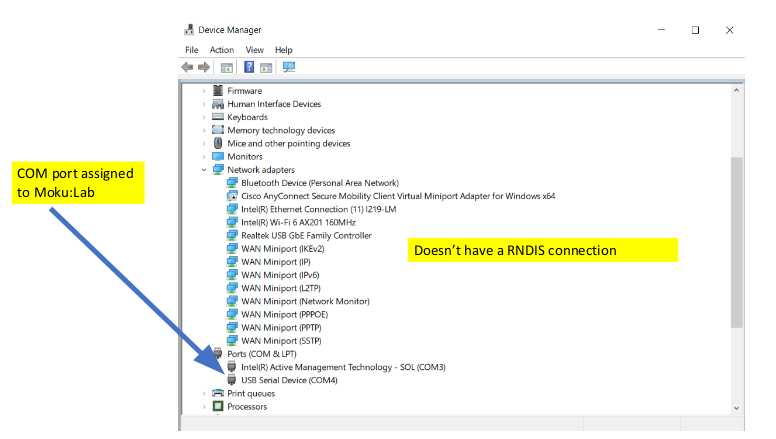Select WAN Miniport (PPPOE)

pos(285,314)
